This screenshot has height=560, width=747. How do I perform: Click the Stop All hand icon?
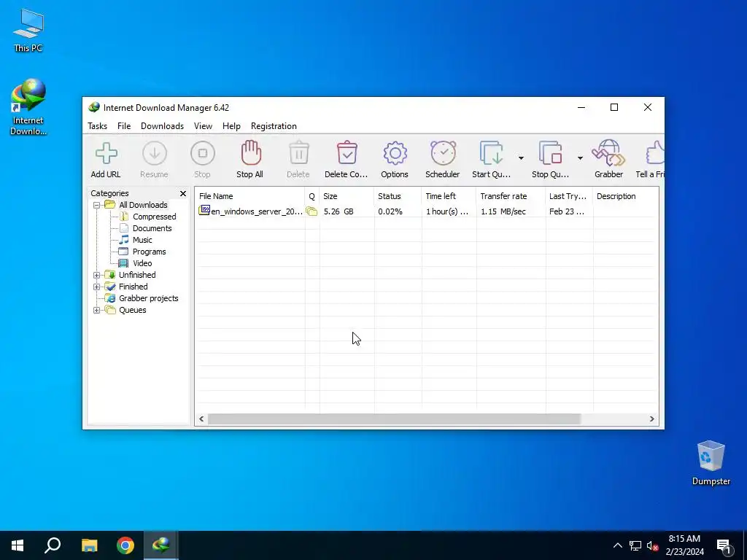tap(251, 152)
